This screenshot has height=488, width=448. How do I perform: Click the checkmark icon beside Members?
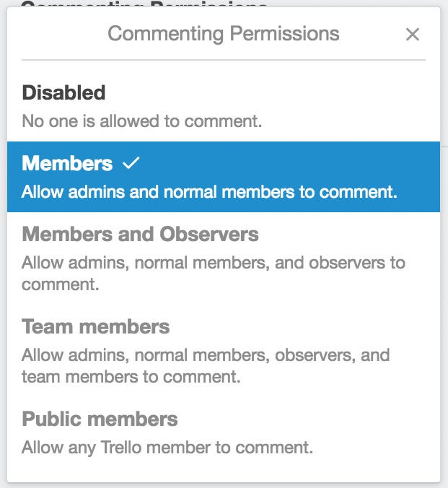(x=131, y=164)
